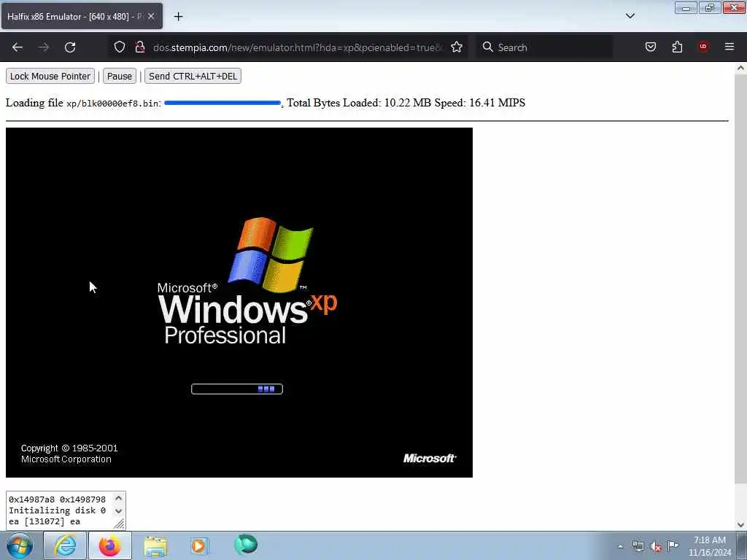Viewport: 747px width, 560px height.
Task: Click the Copyright 1985-2001 text
Action: tap(69, 448)
